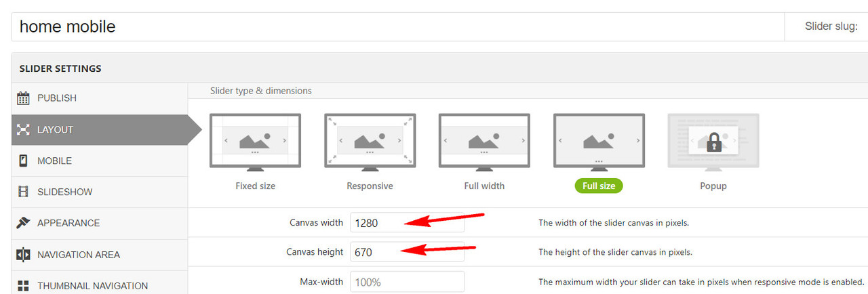Image resolution: width=868 pixels, height=294 pixels.
Task: Click the Mobile phone icon
Action: click(23, 161)
